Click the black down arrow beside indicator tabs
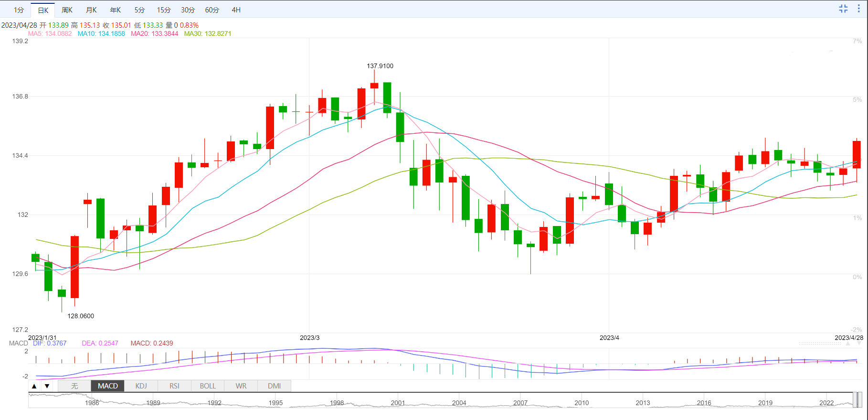This screenshot has width=868, height=420. click(x=47, y=386)
